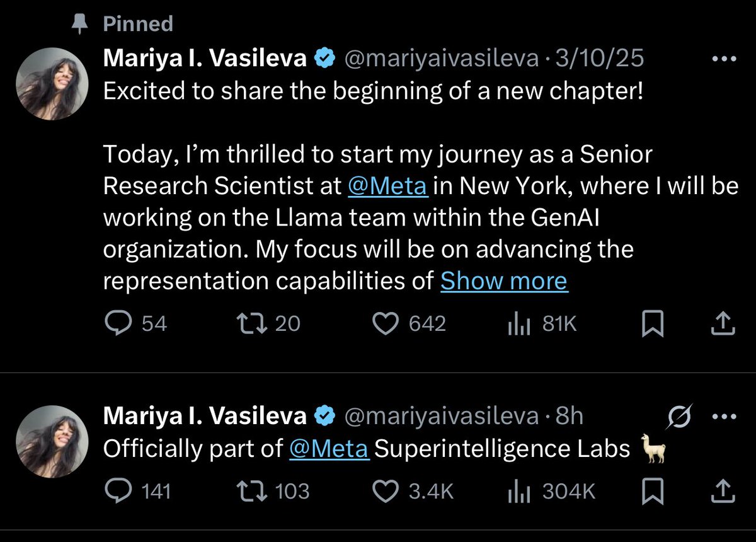View analytics showing 81K views
Viewport: 756px width, 542px height.
542,324
